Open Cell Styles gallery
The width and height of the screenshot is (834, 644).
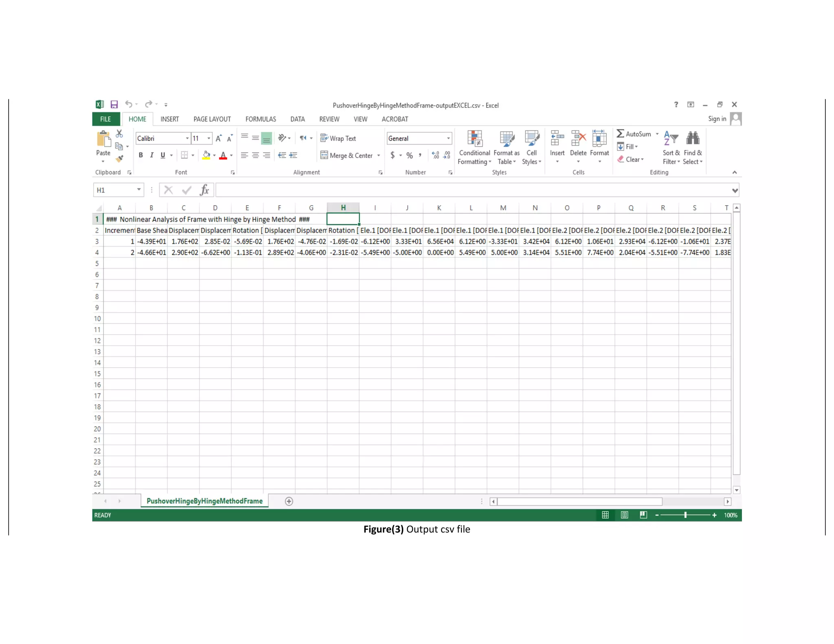(x=531, y=147)
